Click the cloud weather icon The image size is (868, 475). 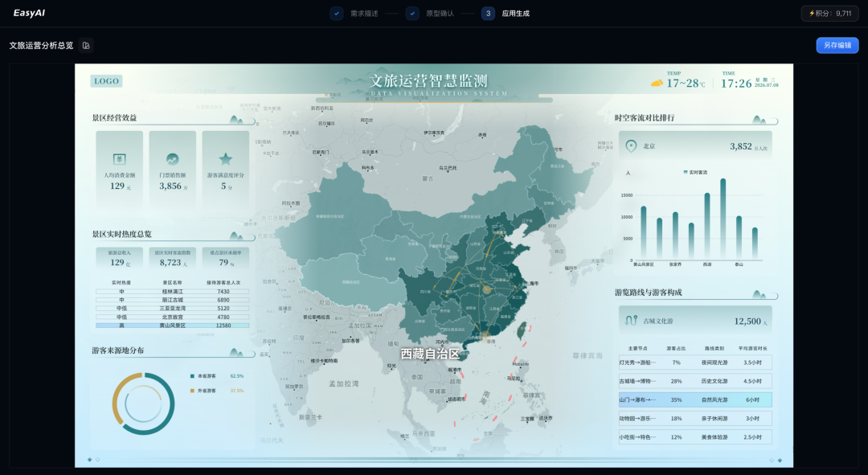click(x=657, y=83)
